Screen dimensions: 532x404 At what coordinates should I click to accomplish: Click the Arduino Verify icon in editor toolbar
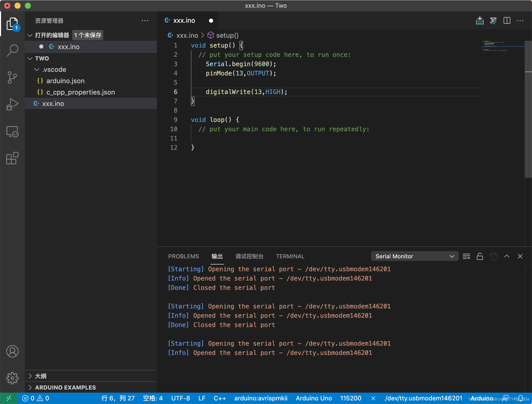tap(493, 21)
